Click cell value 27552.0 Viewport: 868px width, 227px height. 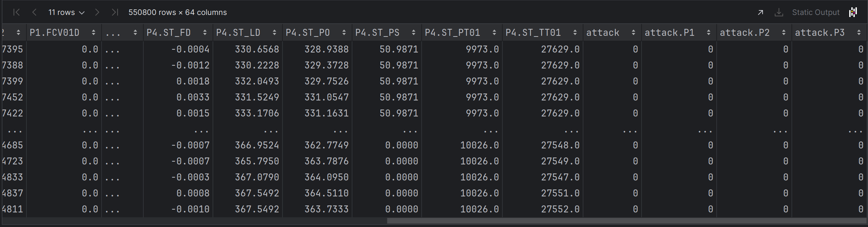pyautogui.click(x=560, y=209)
